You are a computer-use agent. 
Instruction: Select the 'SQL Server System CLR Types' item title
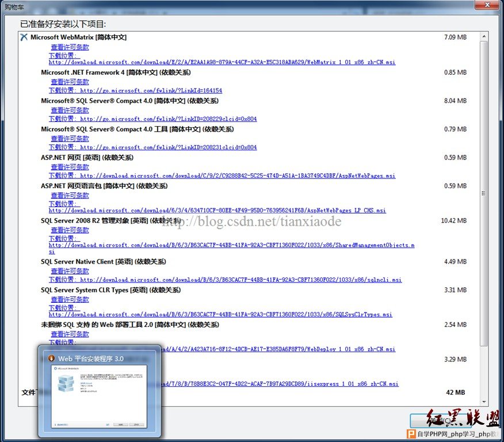[x=110, y=289]
